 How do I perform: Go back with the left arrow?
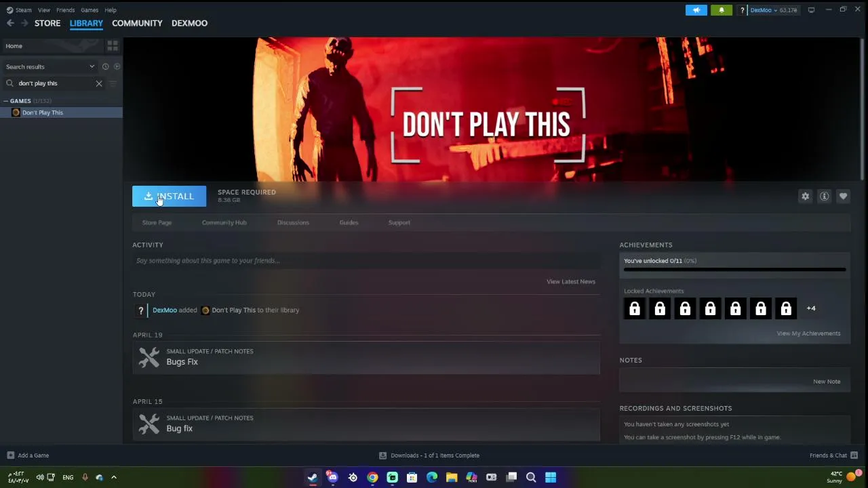(10, 23)
